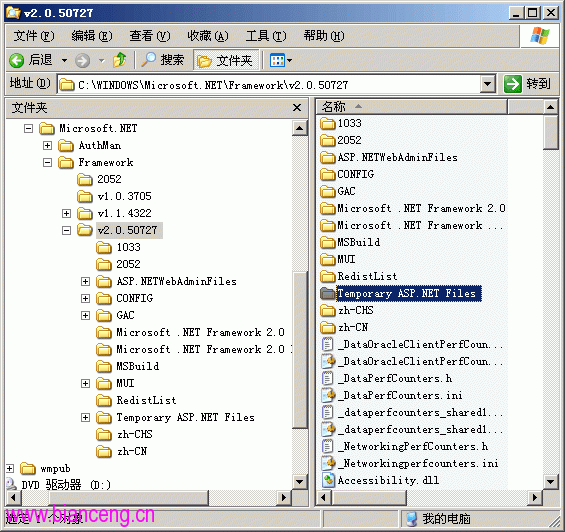Open the View (查看) menu

tap(150, 36)
